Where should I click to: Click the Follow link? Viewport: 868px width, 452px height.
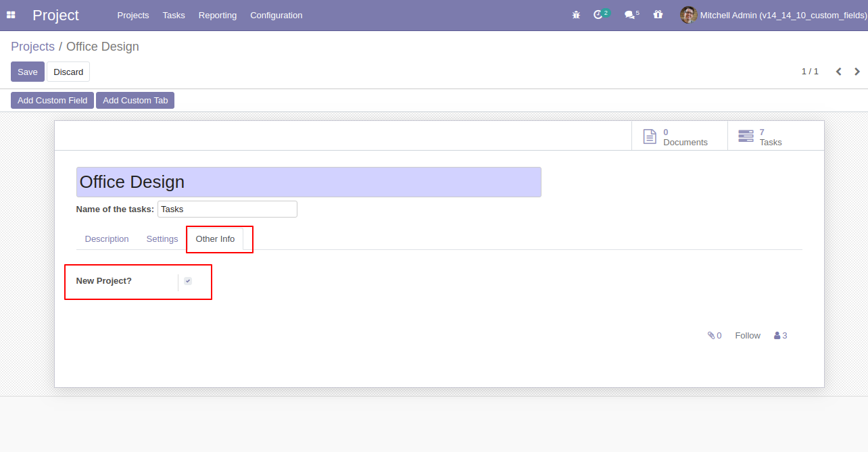pyautogui.click(x=748, y=335)
